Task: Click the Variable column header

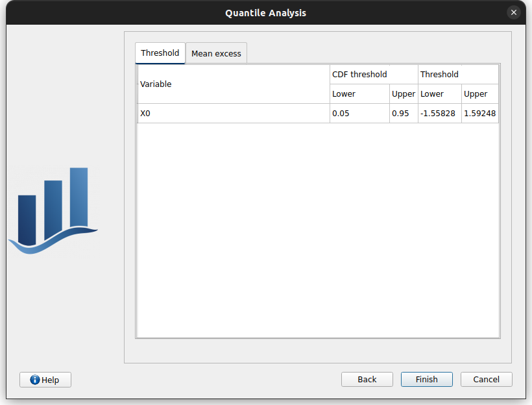Action: coord(234,84)
